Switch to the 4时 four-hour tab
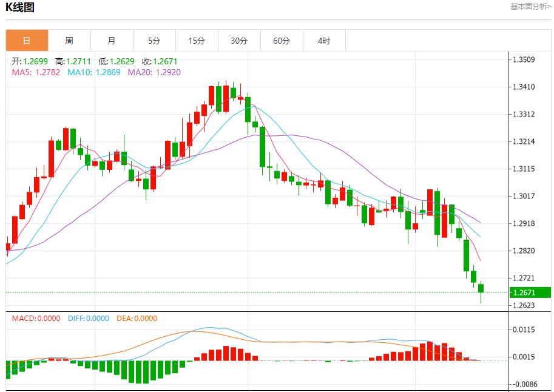554x392 pixels. 324,41
